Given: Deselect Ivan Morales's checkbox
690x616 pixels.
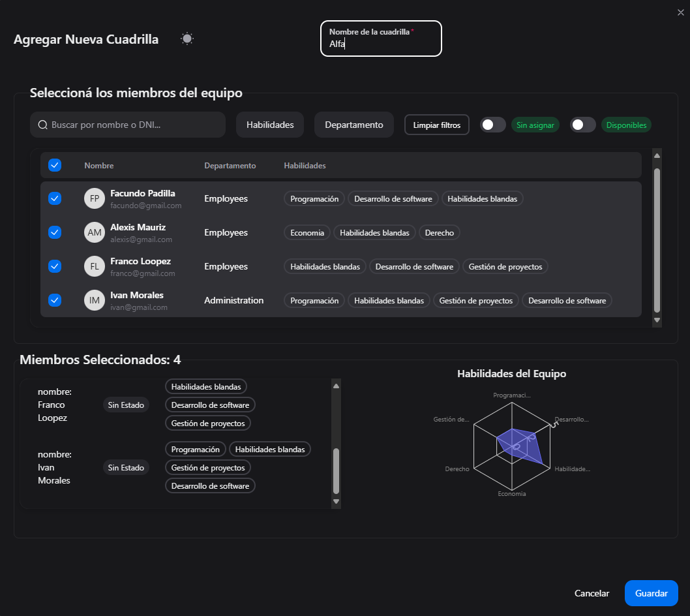Looking at the screenshot, I should pyautogui.click(x=55, y=300).
